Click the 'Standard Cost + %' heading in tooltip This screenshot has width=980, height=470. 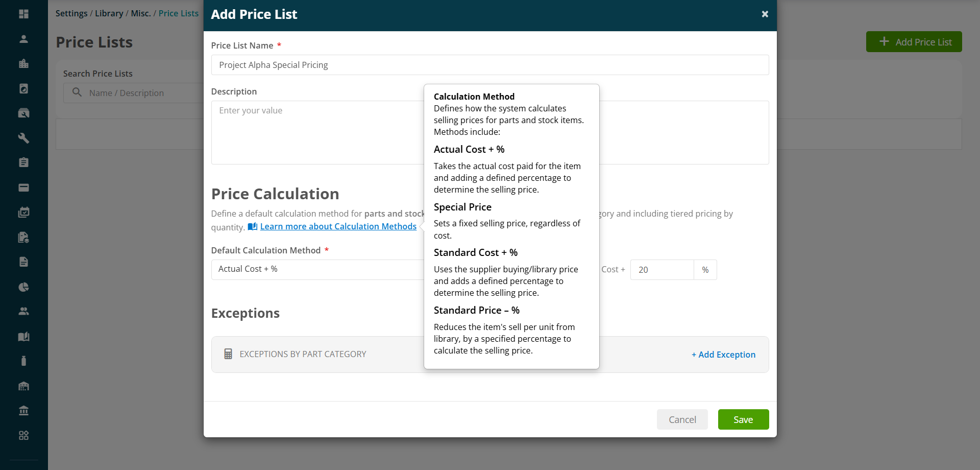476,252
